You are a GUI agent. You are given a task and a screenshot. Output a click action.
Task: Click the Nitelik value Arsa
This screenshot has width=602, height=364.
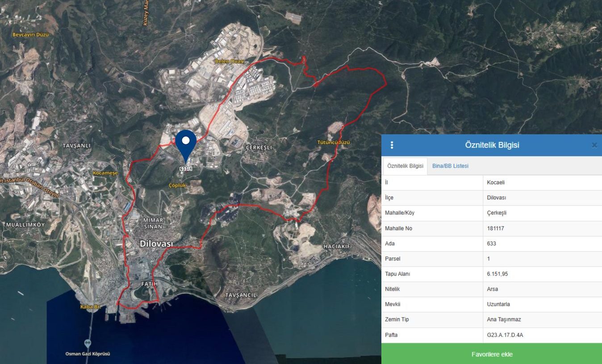tap(492, 289)
